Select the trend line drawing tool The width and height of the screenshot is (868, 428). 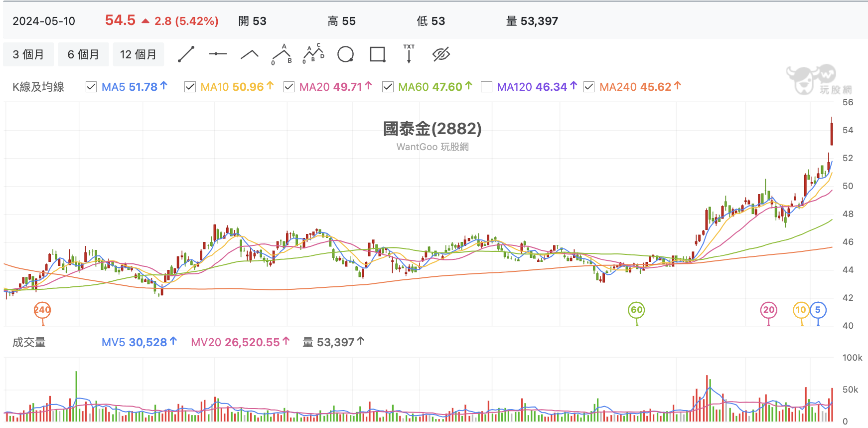[x=186, y=54]
